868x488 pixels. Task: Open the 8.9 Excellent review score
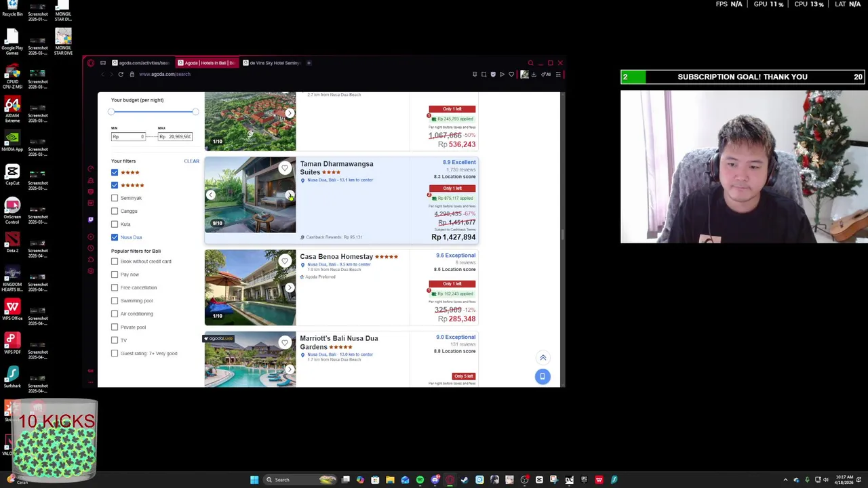(x=459, y=163)
